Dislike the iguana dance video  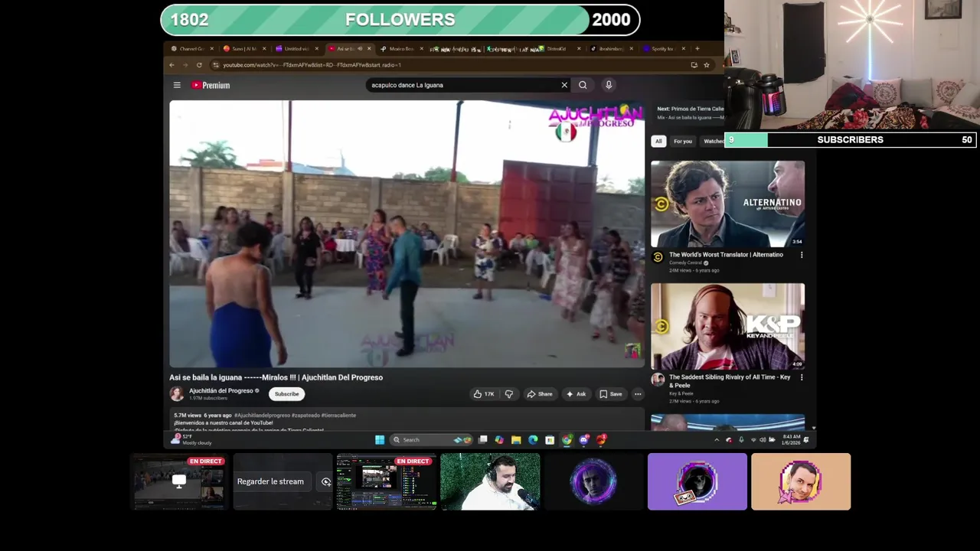coord(508,394)
